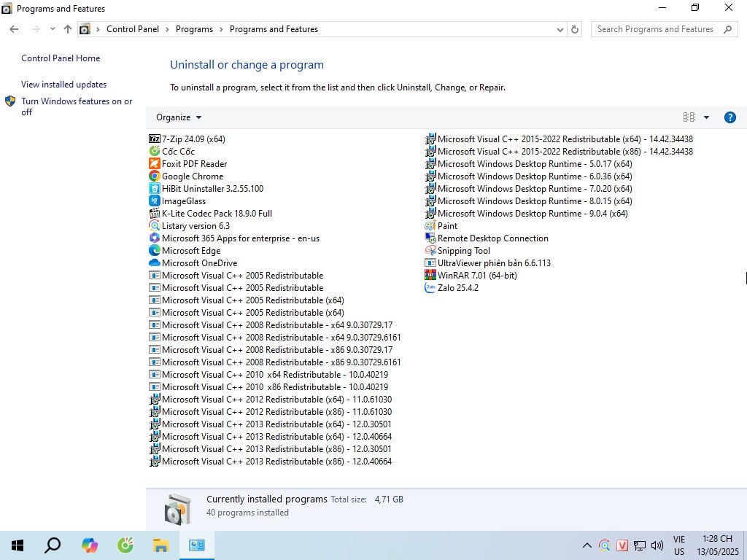
Task: Expand the chevron after Programs breadcrumb
Action: pos(222,29)
